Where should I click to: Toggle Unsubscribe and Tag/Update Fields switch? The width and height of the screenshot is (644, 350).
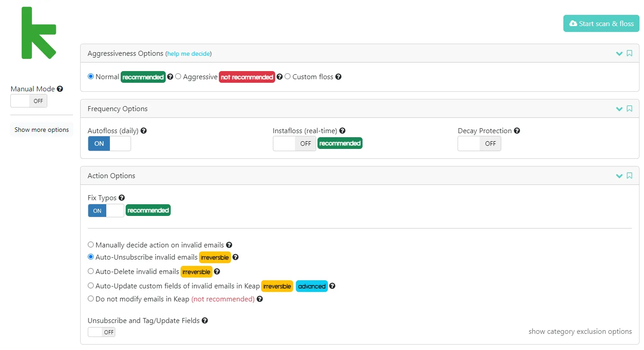click(x=101, y=332)
